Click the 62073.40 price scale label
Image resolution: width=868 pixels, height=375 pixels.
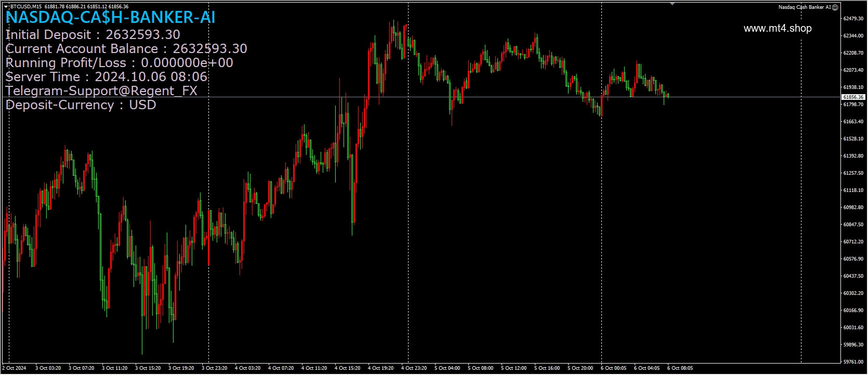click(x=853, y=70)
